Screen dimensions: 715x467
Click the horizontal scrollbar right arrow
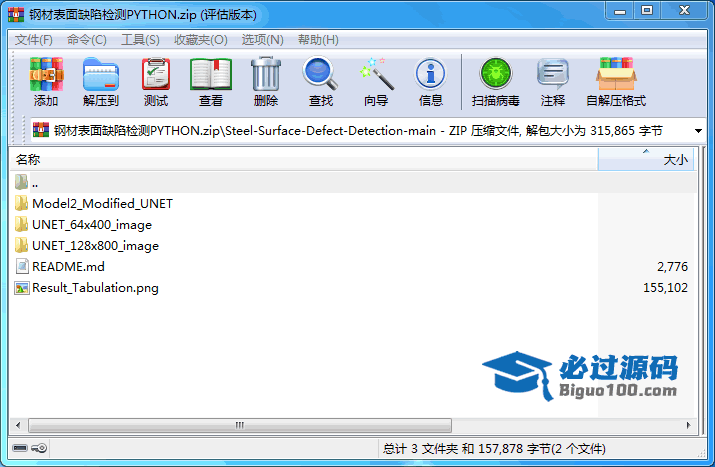tap(689, 425)
